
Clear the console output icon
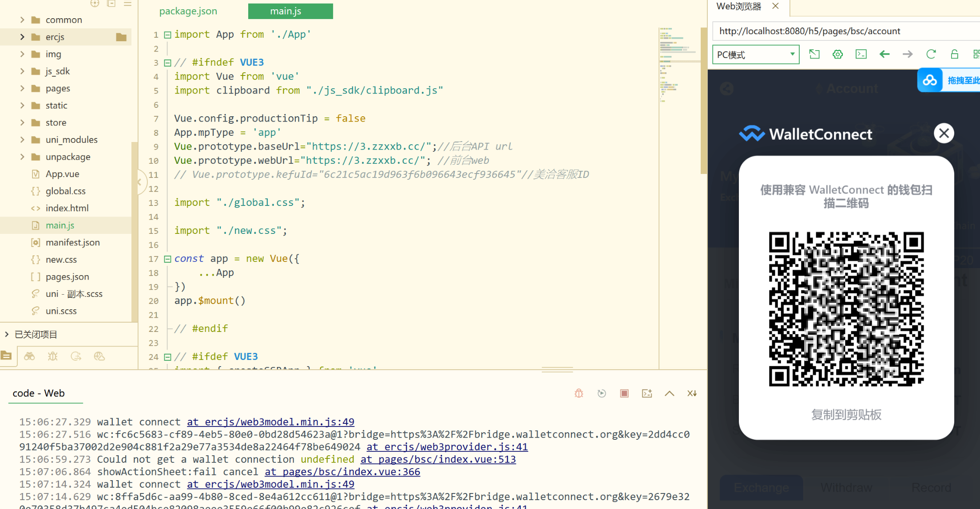[692, 393]
